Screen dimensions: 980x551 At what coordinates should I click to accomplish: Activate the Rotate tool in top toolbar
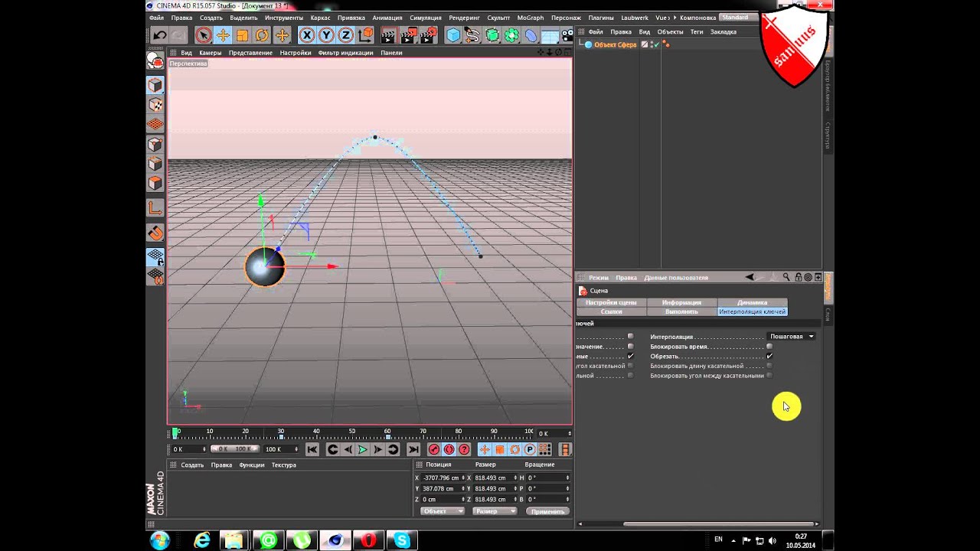coord(263,35)
